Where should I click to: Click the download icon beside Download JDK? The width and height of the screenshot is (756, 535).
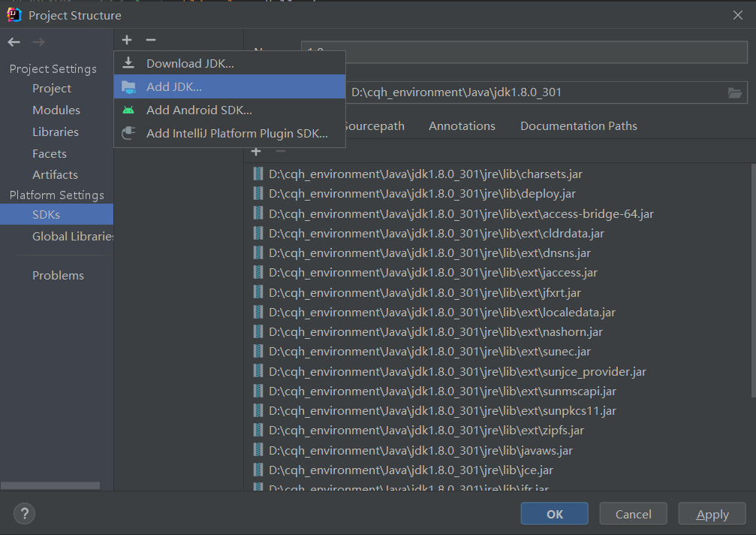[128, 62]
